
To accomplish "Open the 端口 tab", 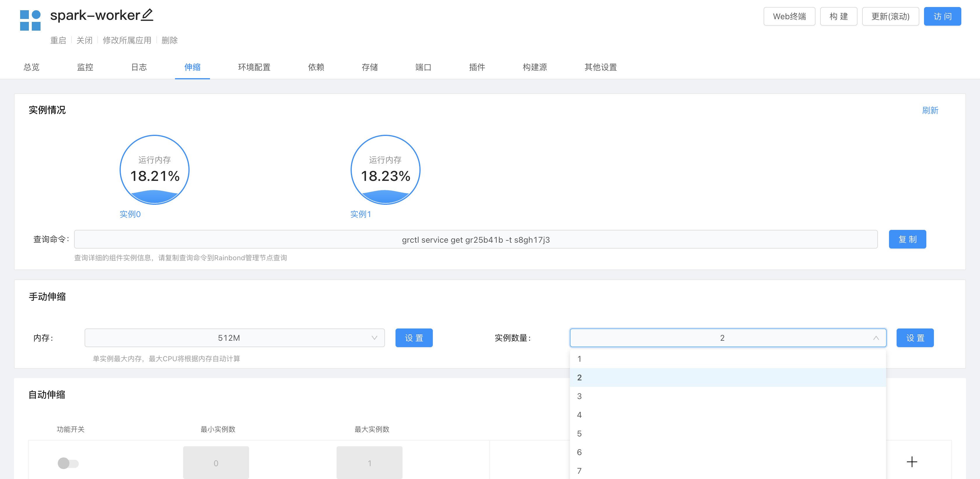I will pos(423,67).
